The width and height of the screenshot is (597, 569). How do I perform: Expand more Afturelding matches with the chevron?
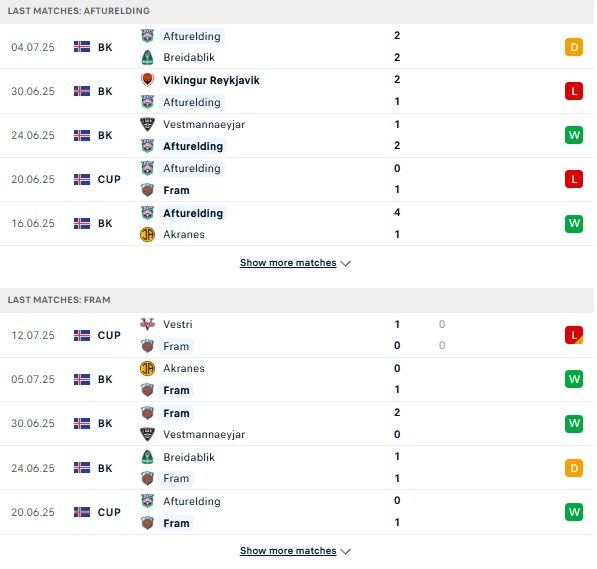click(x=345, y=263)
